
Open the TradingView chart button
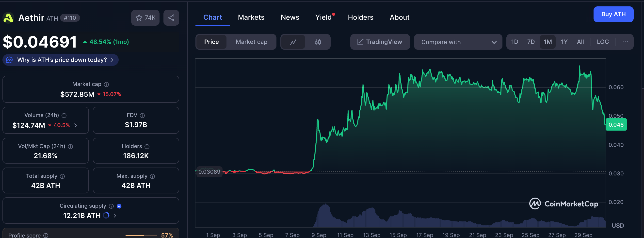[380, 42]
